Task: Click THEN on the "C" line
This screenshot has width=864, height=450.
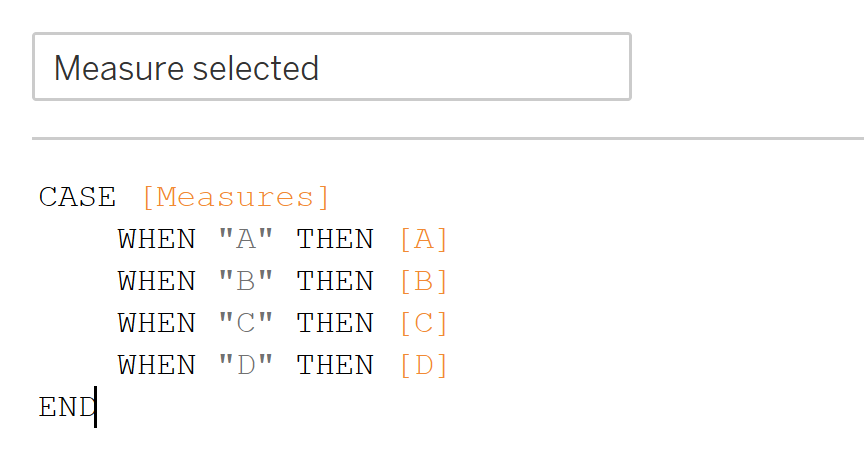Action: (335, 323)
